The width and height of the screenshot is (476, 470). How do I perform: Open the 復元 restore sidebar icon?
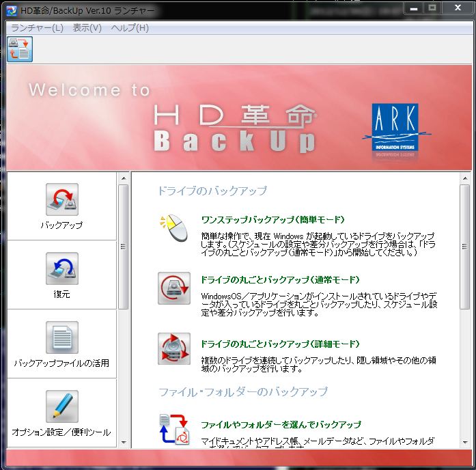(x=62, y=268)
